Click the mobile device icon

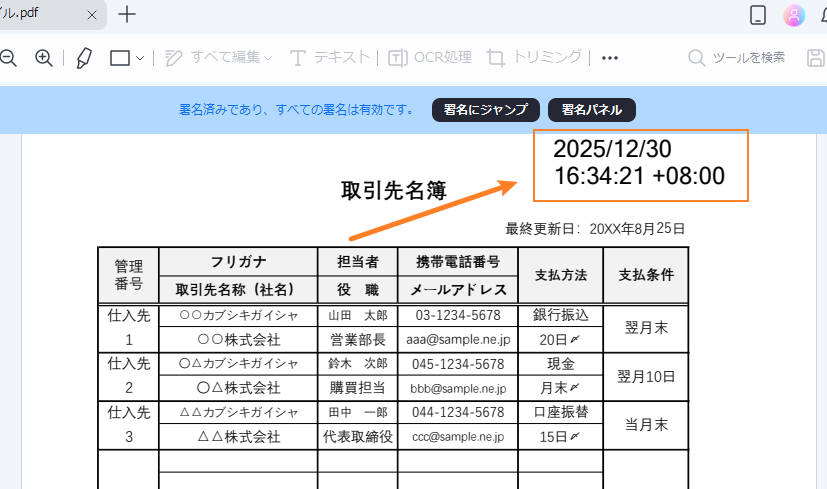click(758, 15)
